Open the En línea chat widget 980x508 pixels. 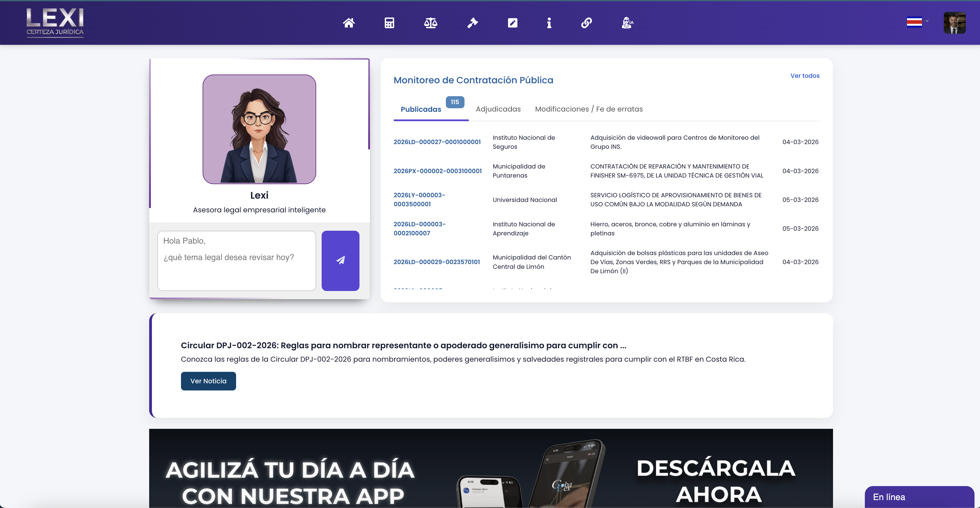919,496
